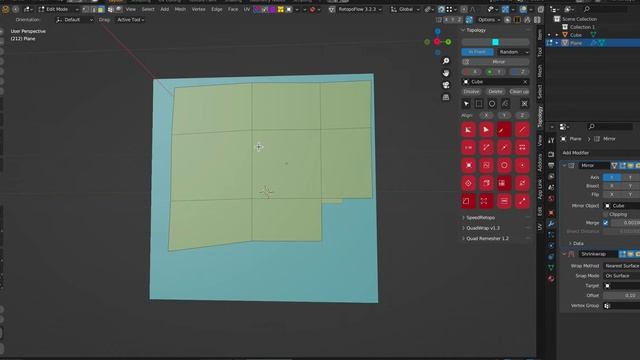
Task: Open Modifiers wrench tab in Properties editor
Action: (551, 224)
